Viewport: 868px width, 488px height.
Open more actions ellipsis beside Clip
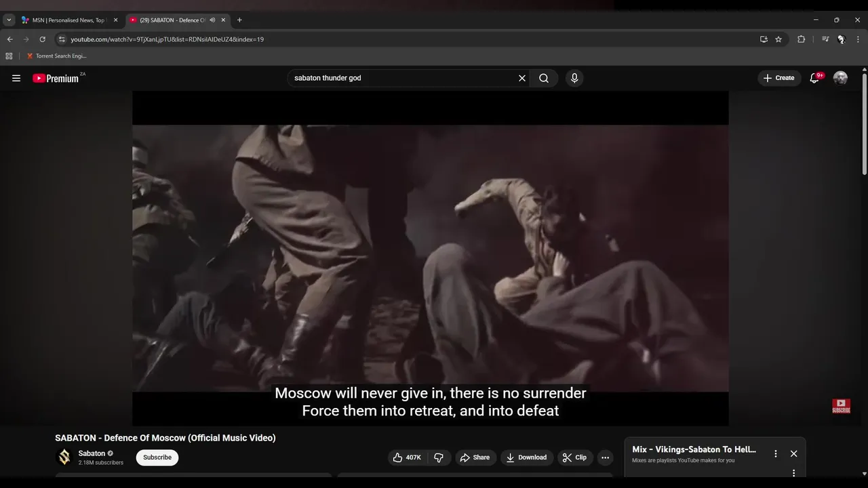605,457
